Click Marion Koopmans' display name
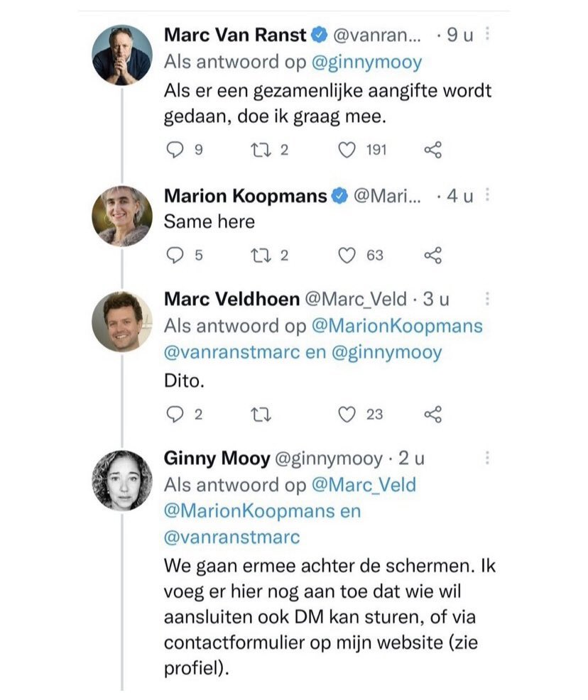 point(245,196)
